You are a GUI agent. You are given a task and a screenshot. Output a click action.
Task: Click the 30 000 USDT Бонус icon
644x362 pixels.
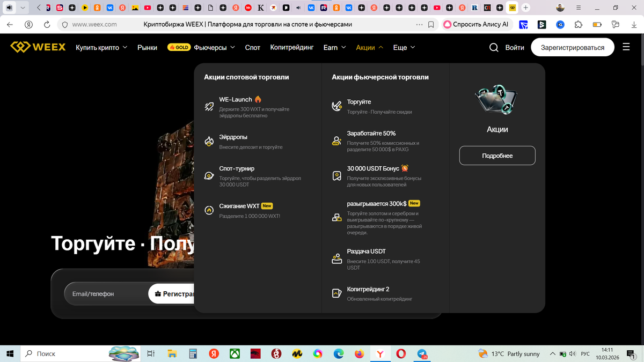[337, 176]
